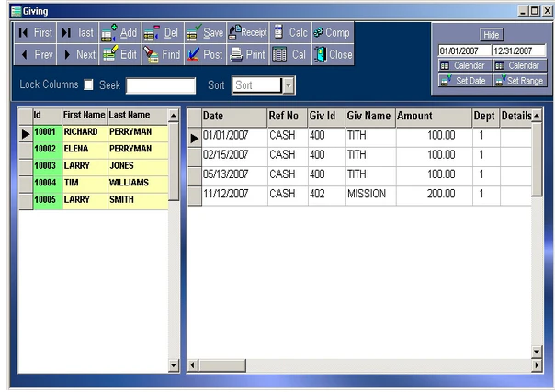Viewport: 555px width, 392px height.
Task: Click the 200.00 amount cell
Action: [x=435, y=196]
